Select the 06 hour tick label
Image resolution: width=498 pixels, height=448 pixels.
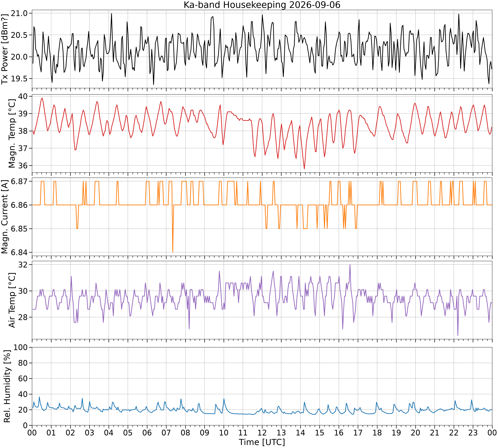pyautogui.click(x=147, y=433)
